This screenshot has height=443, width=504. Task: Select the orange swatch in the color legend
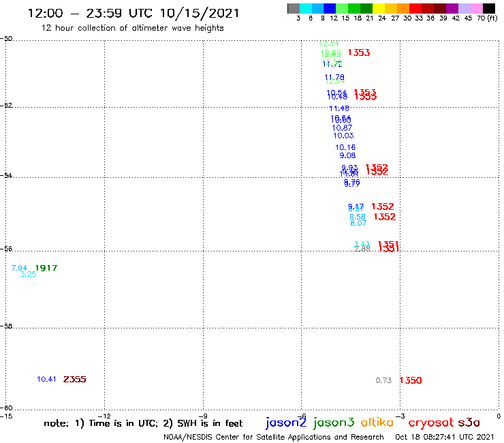tap(403, 8)
